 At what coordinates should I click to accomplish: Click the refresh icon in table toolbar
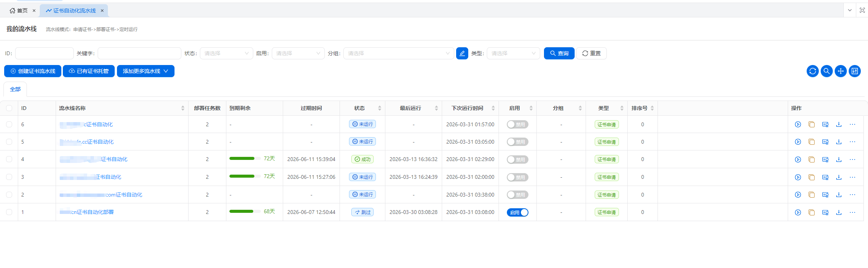point(812,71)
